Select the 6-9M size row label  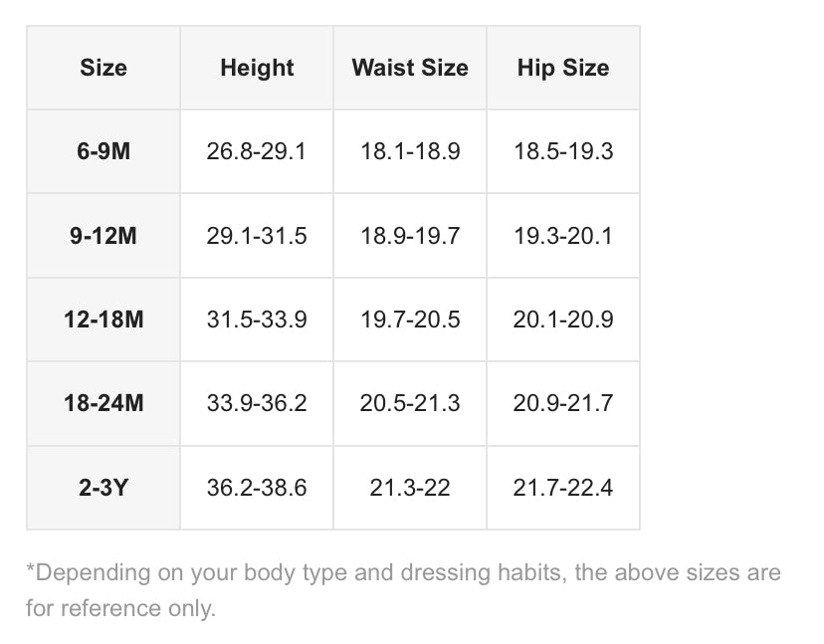click(103, 151)
